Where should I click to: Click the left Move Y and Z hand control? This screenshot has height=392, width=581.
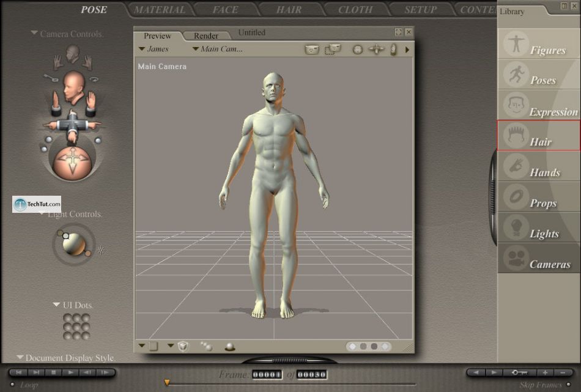pyautogui.click(x=56, y=105)
